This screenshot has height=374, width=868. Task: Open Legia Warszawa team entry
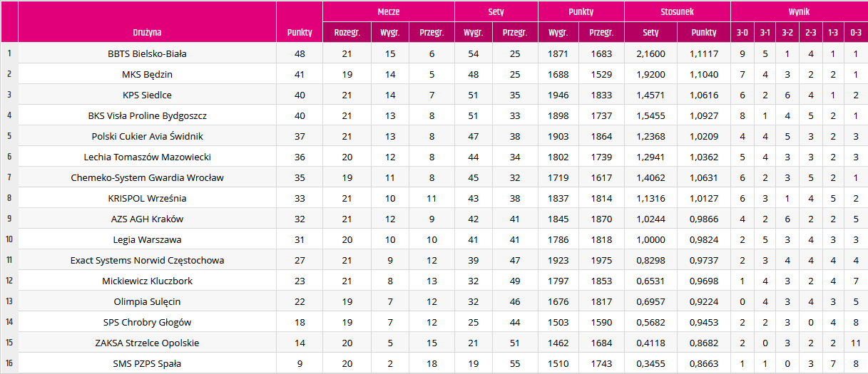[x=147, y=240]
